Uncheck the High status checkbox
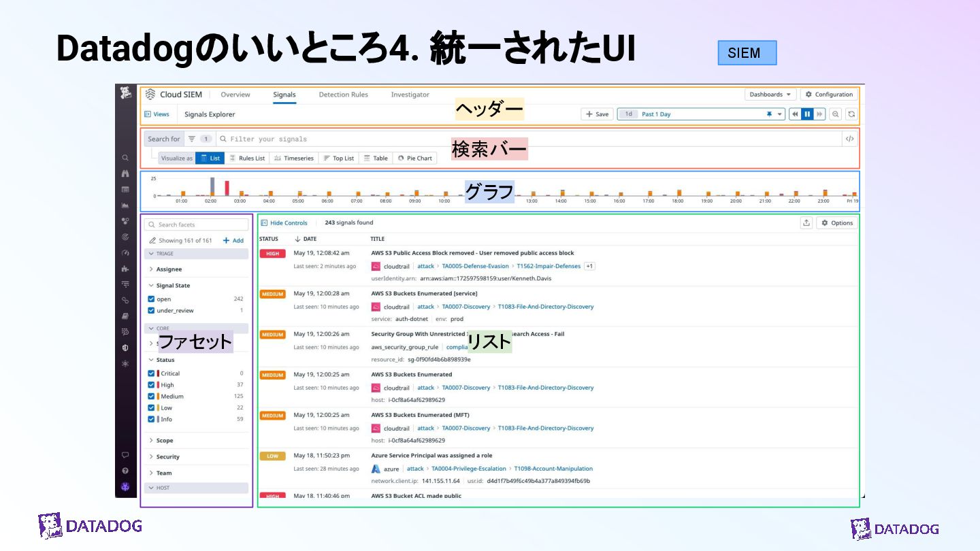Viewport: 980px width, 551px height. click(151, 385)
